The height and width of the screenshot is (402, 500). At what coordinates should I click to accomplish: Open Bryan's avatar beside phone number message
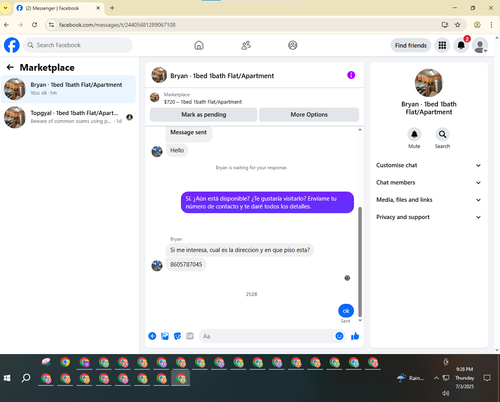pos(157,265)
